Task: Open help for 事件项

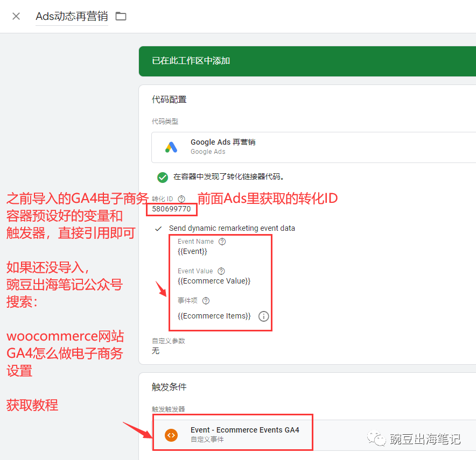Action: (x=206, y=301)
